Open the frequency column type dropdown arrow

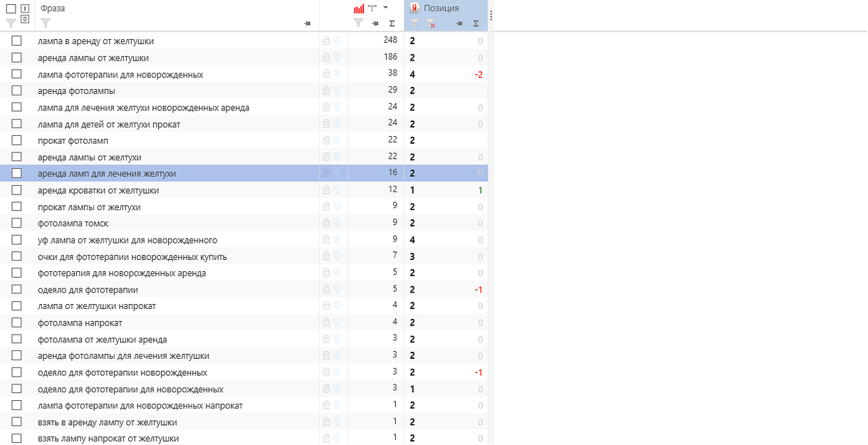[x=385, y=7]
